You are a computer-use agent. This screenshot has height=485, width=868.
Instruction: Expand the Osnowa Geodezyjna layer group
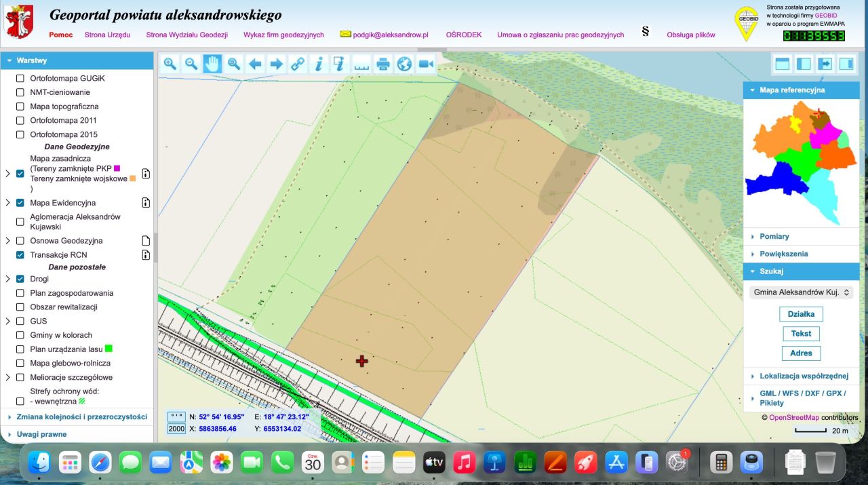(x=7, y=241)
